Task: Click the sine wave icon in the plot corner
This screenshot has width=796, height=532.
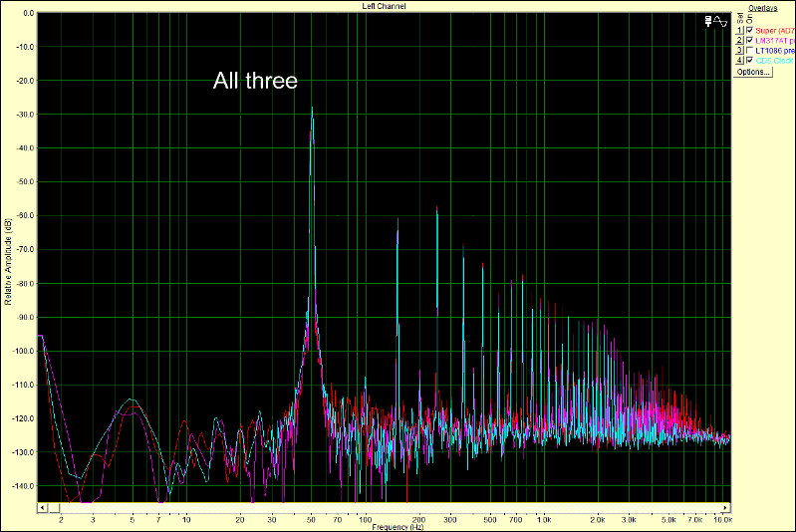Action: (x=720, y=21)
